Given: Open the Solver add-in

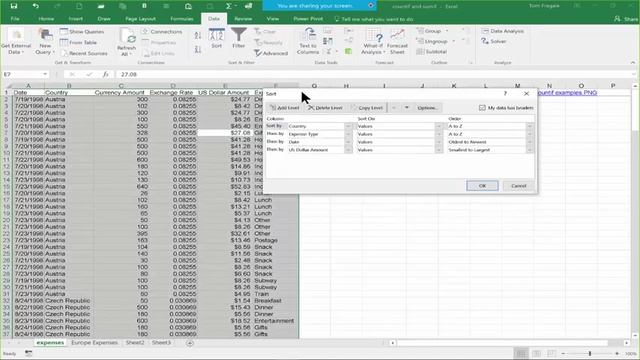Looking at the screenshot, I should click(x=493, y=41).
